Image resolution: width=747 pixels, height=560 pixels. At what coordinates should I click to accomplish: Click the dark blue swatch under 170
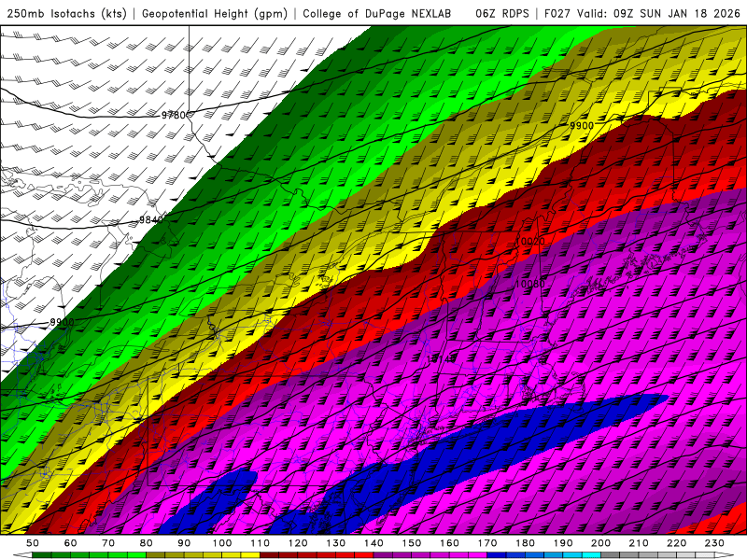[x=497, y=555]
